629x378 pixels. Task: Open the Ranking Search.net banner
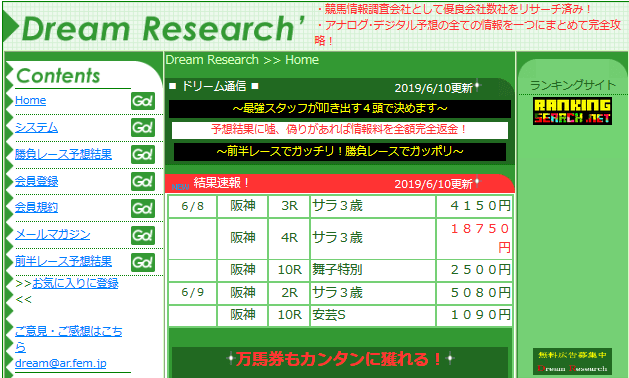tap(572, 111)
